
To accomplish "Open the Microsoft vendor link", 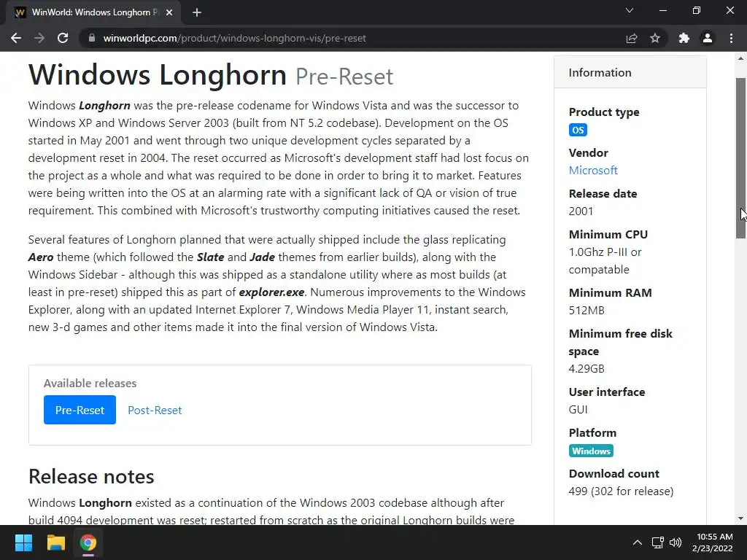I will click(593, 170).
